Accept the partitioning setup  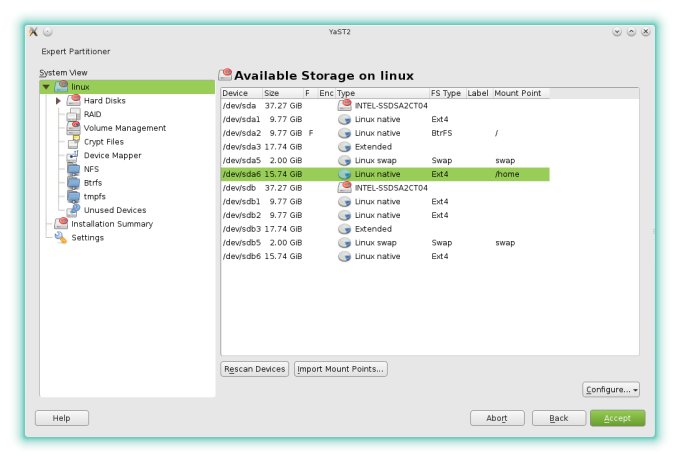[618, 418]
